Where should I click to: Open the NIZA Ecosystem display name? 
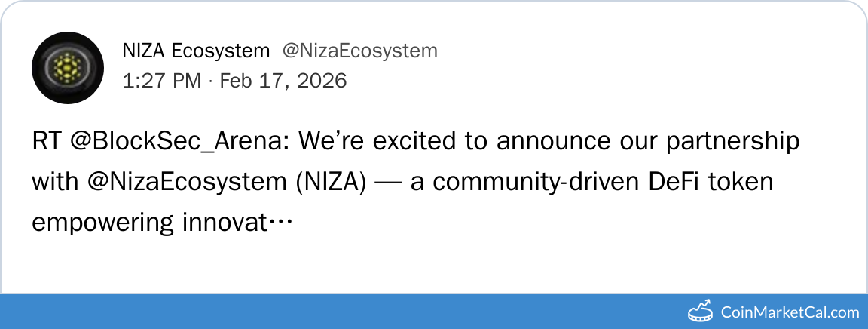(196, 51)
